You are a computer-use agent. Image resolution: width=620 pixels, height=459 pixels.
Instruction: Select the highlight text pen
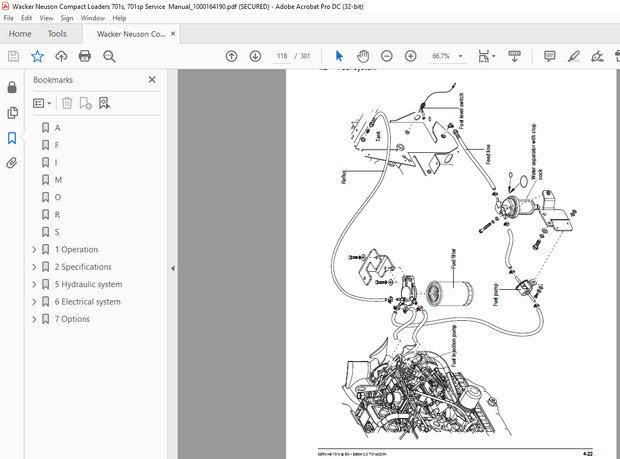coord(573,56)
